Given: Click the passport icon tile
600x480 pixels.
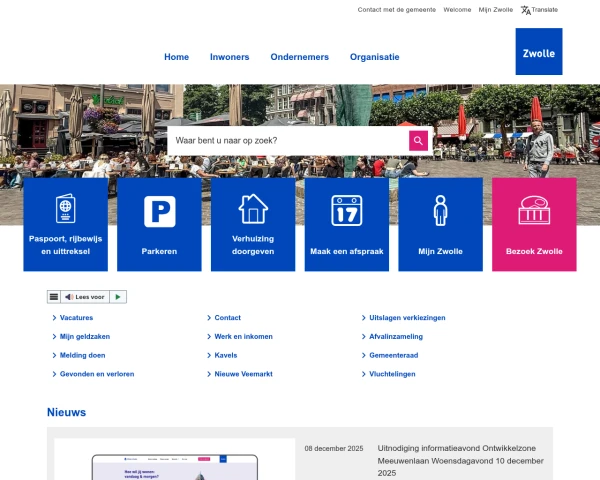Looking at the screenshot, I should coord(65,210).
